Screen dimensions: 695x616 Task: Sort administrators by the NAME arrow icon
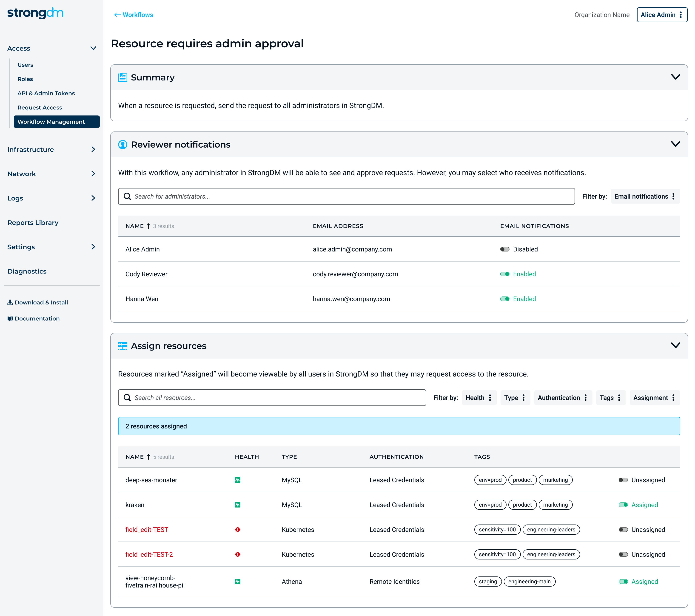(x=148, y=226)
